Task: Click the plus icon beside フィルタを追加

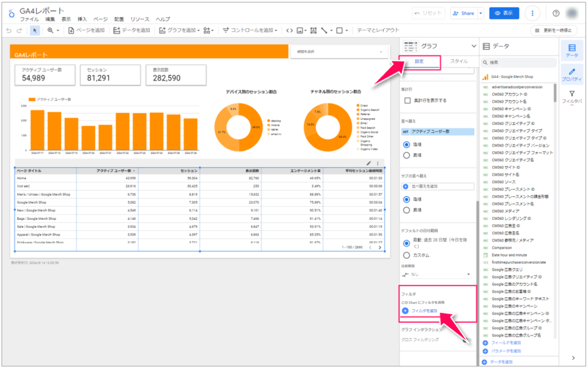Action: [x=405, y=310]
